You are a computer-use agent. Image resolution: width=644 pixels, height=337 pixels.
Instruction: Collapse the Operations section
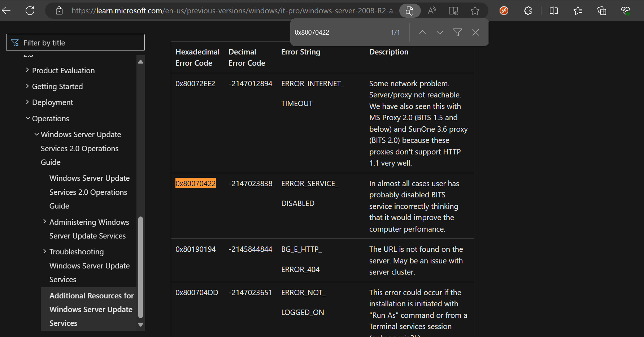pos(28,118)
